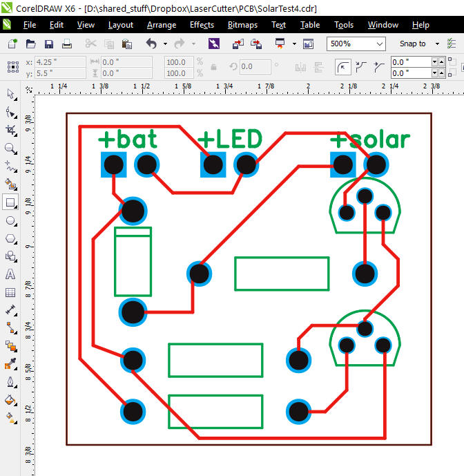Pick the Table tool
Screen dimensions: 464x476
[x=10, y=292]
